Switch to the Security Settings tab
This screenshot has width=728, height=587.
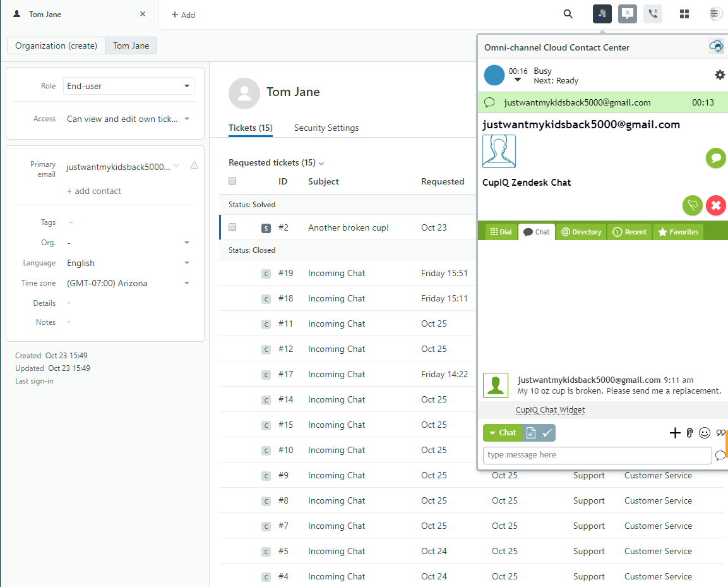(x=326, y=128)
